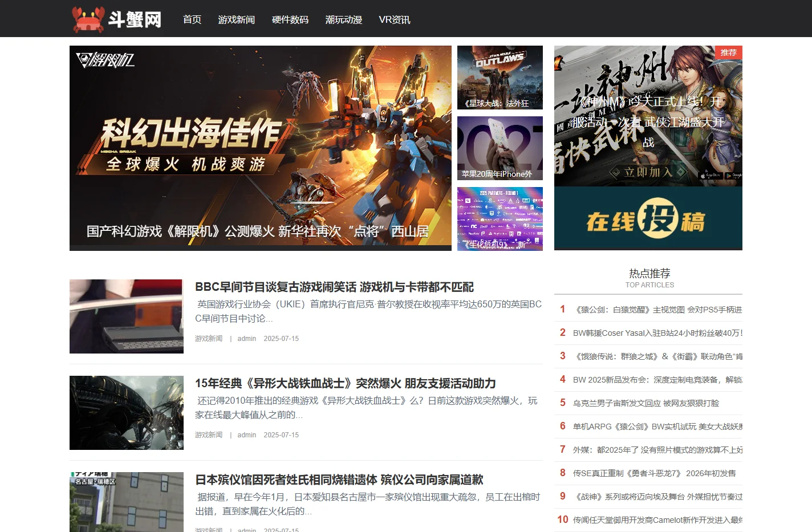This screenshot has height=532, width=812.
Task: Click admin author under the 异形大战铁血战士 article
Action: point(247,435)
